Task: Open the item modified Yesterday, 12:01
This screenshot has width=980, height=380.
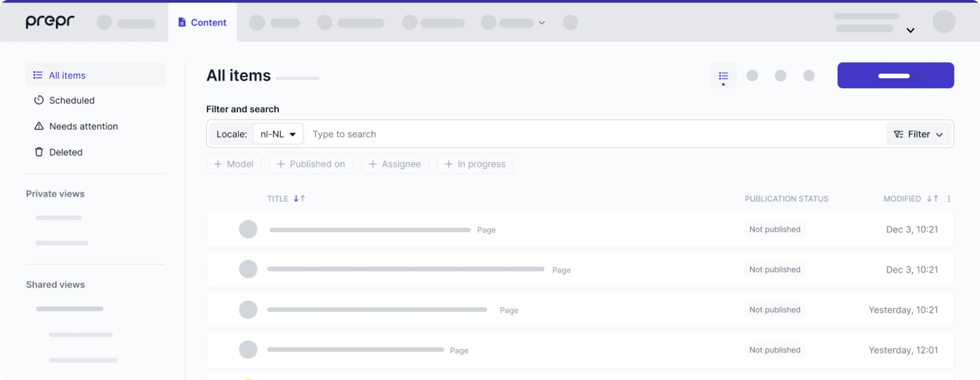Action: [580, 350]
